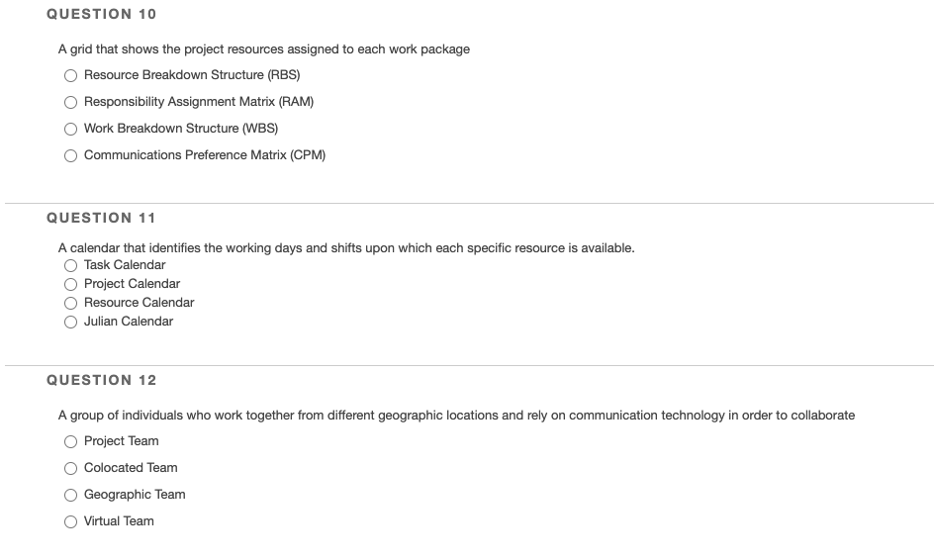Screen dimensions: 934x560
Task: Click the calendar working days question text
Action: click(346, 247)
